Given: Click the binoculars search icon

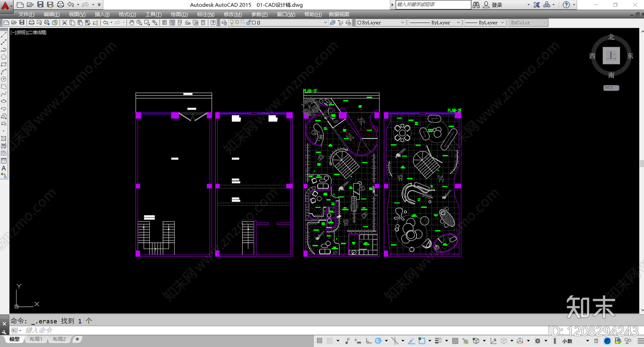Looking at the screenshot, I should click(x=476, y=5).
